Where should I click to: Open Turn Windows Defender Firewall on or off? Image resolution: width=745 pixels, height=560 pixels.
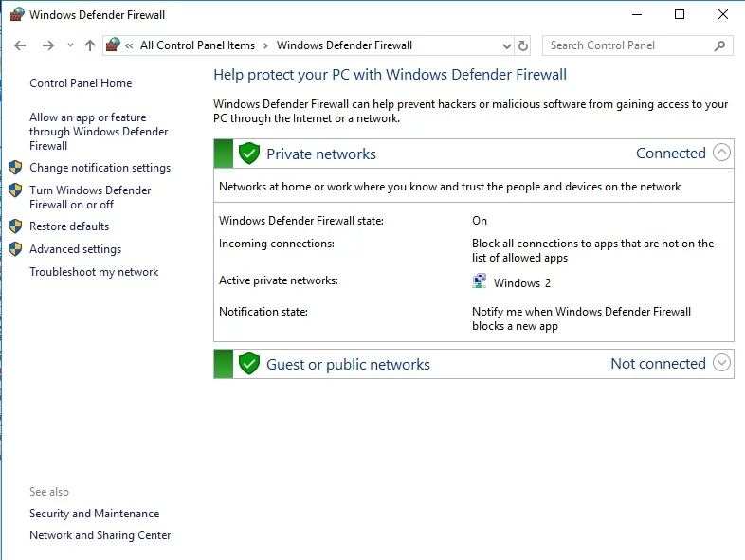(89, 197)
